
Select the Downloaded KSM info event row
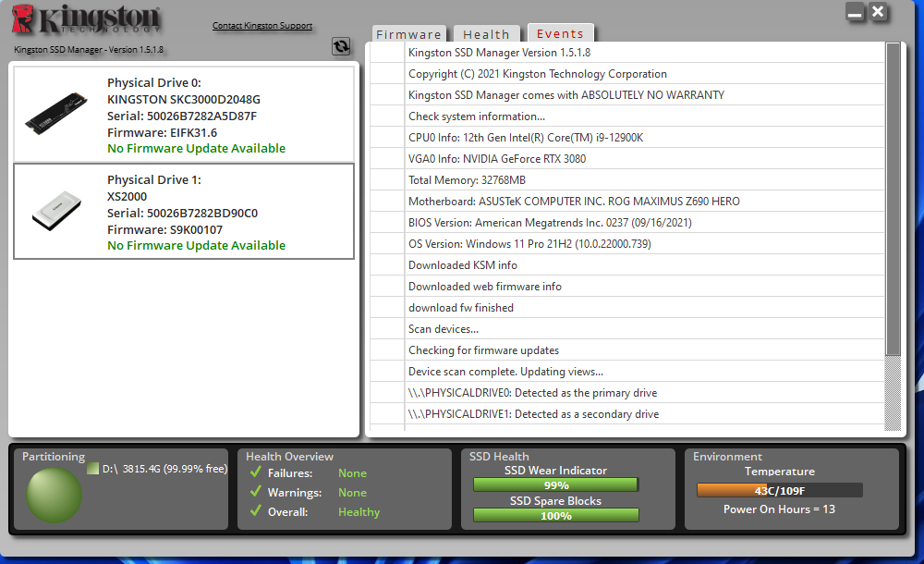pos(627,264)
